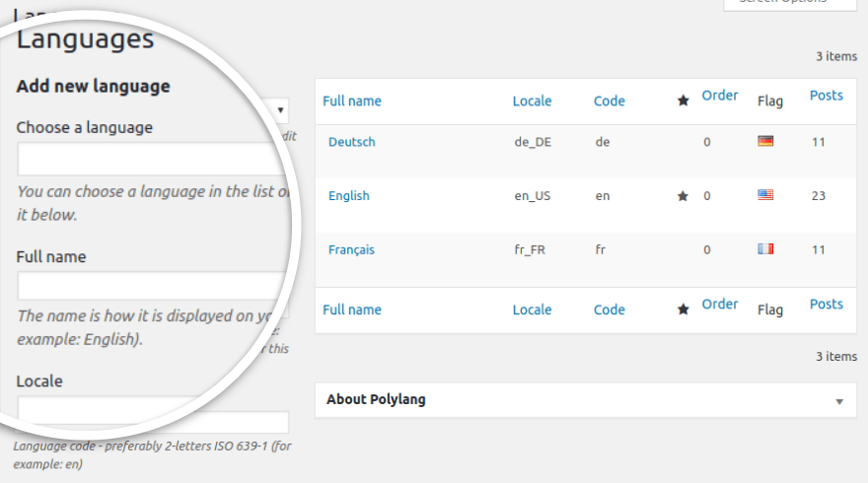Sort by Locale in table header
868x483 pixels.
[x=532, y=102]
